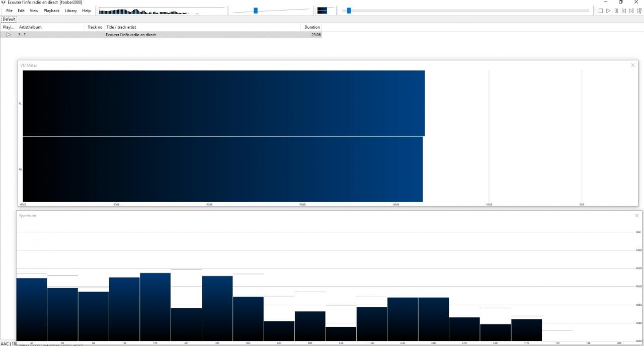Open the Library menu
644x346 pixels.
pyautogui.click(x=71, y=11)
